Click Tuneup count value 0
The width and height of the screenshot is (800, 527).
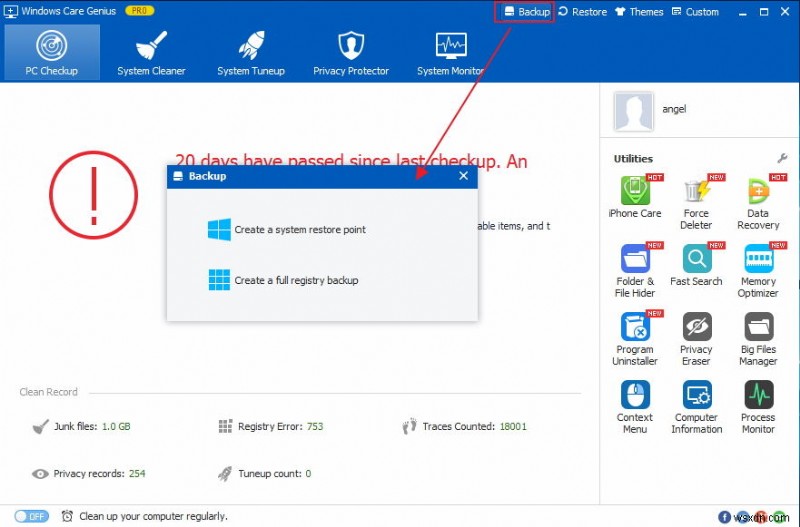[x=308, y=474]
